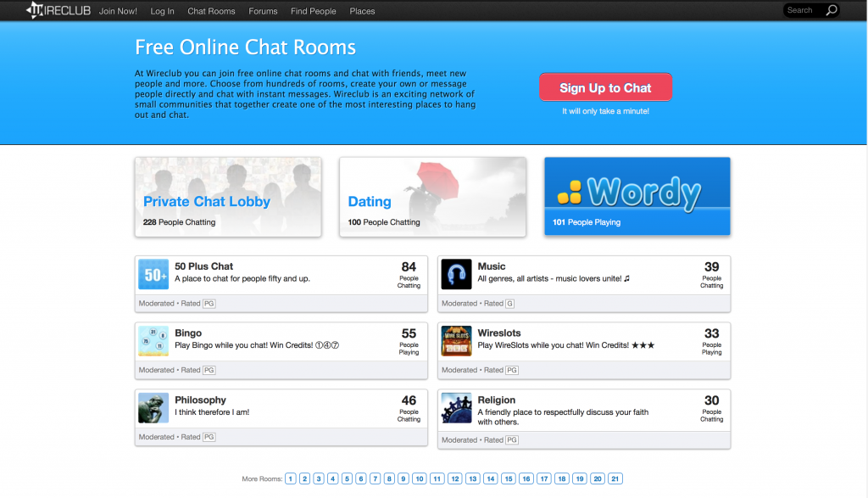Viewport: 868px width, 498px height.
Task: Go to More Rooms page 21
Action: click(615, 478)
